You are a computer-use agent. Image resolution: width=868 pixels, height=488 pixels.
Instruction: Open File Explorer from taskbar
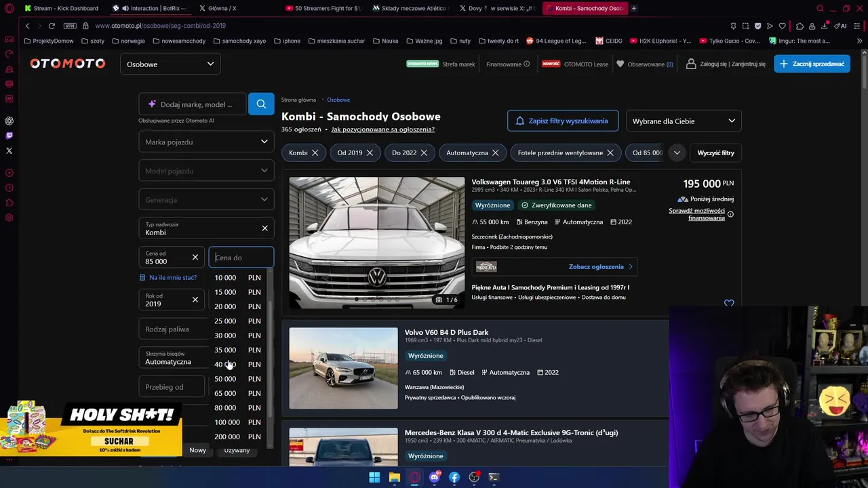(394, 477)
